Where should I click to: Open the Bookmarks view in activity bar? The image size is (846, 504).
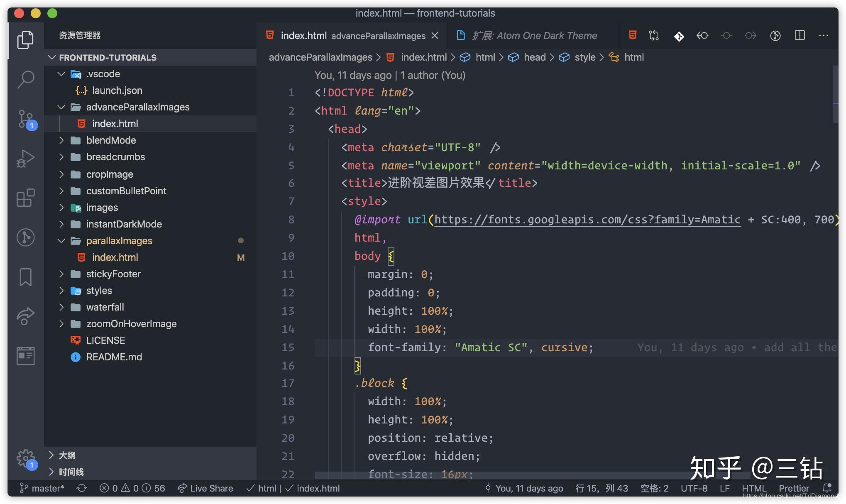tap(25, 277)
